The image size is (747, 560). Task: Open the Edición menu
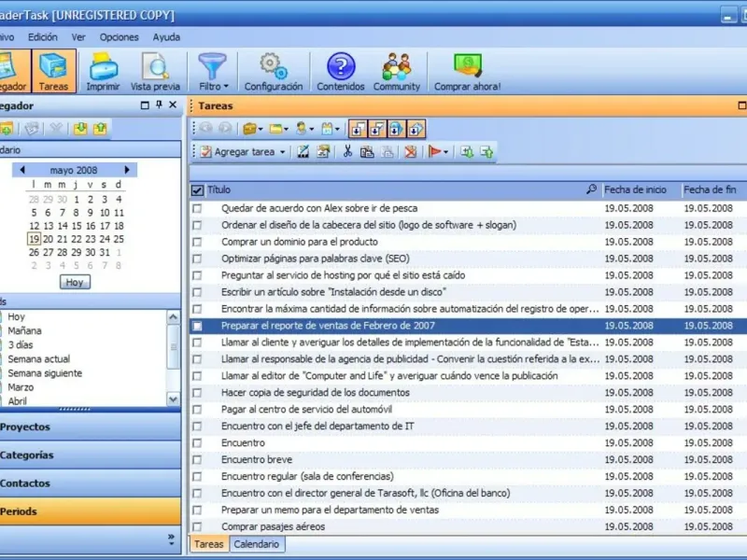[42, 37]
